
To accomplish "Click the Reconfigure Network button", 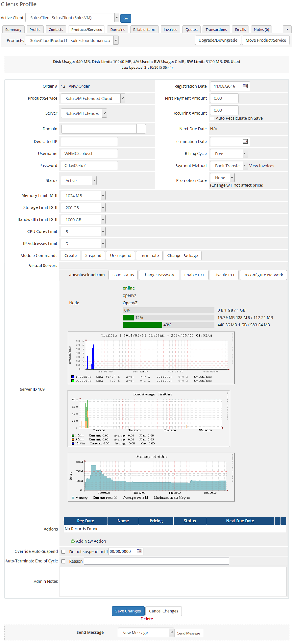I will pos(263,275).
